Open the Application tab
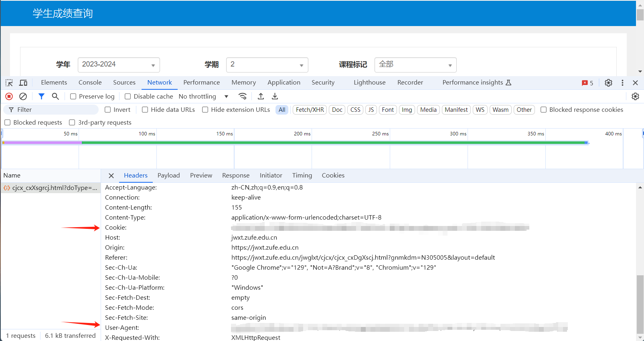The image size is (644, 341). 284,83
